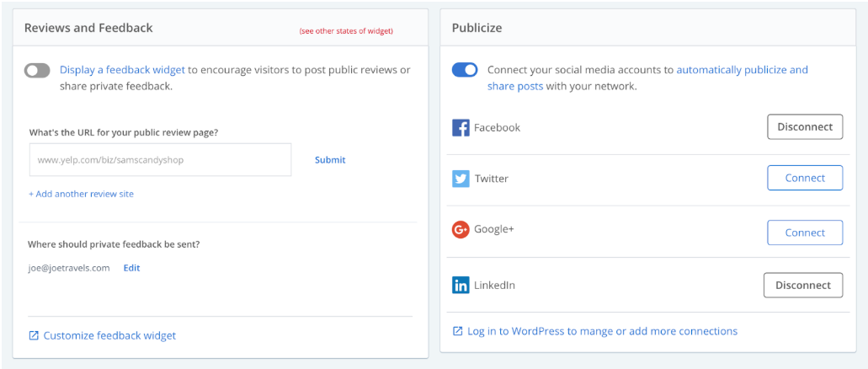Screen dimensions: 868x369
Task: Disconnect the Facebook account
Action: (x=805, y=127)
